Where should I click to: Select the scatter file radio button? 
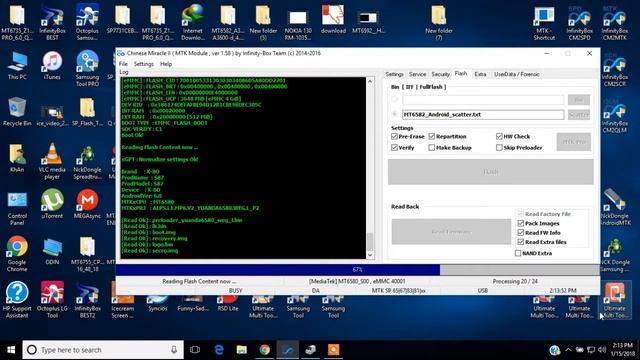[394, 114]
